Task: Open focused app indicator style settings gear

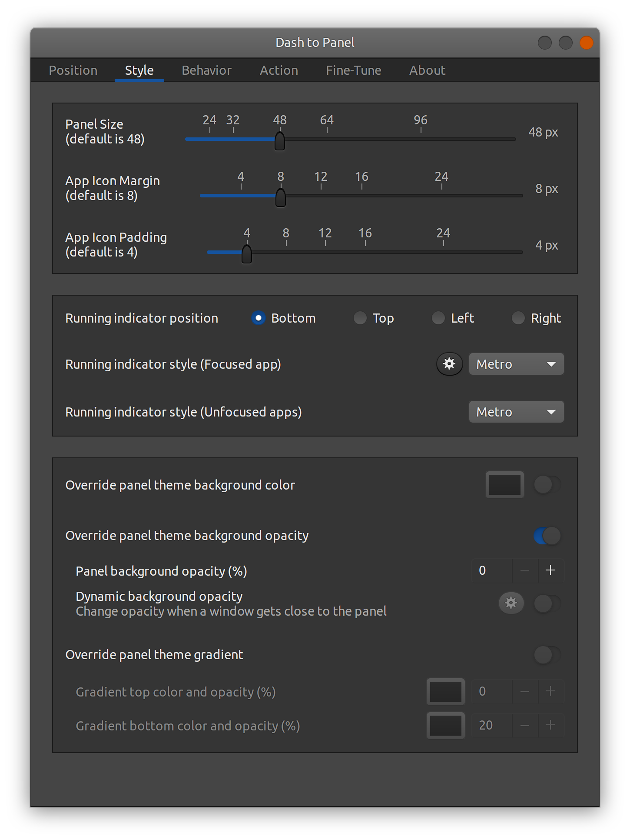Action: 449,364
